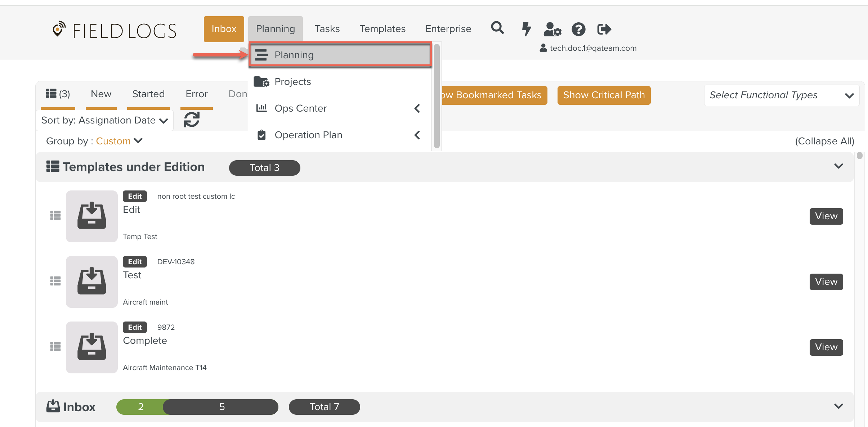Click the logout arrow icon
The width and height of the screenshot is (868, 427).
[604, 29]
